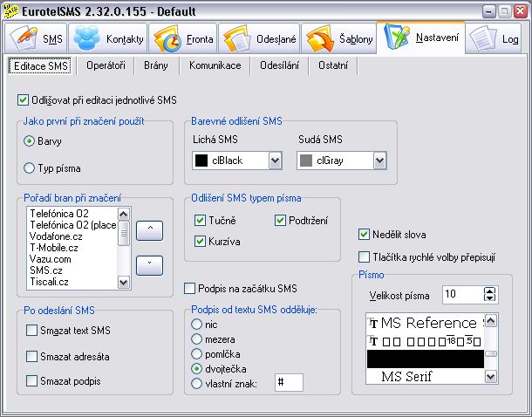Click the EurotelSMS title bar app icon
Viewport: 532px width, 417px height.
[x=10, y=10]
